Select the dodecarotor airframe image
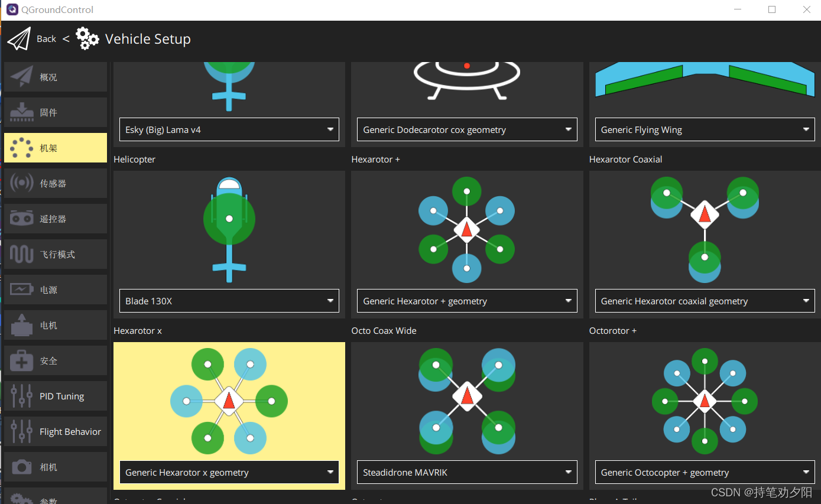 pyautogui.click(x=467, y=81)
